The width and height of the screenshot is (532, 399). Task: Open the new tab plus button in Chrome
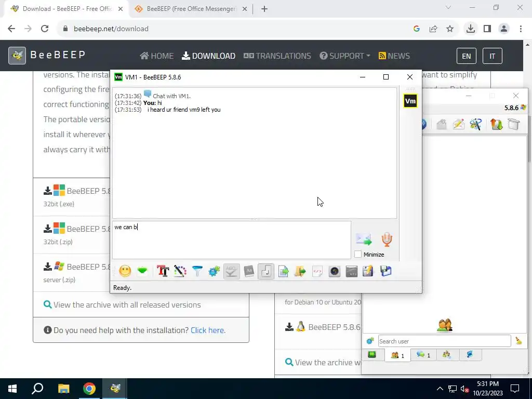264,9
